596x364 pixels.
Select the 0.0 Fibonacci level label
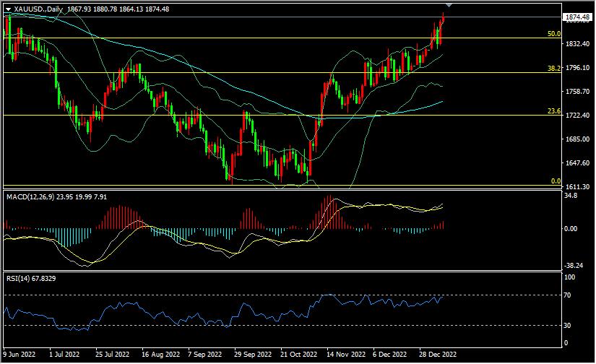[x=556, y=181]
